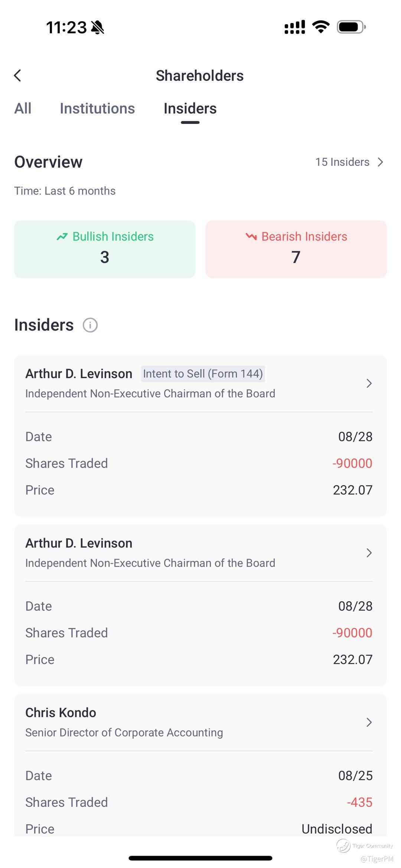Tap the red bearish trend arrow icon
401x868 pixels.
(x=251, y=236)
